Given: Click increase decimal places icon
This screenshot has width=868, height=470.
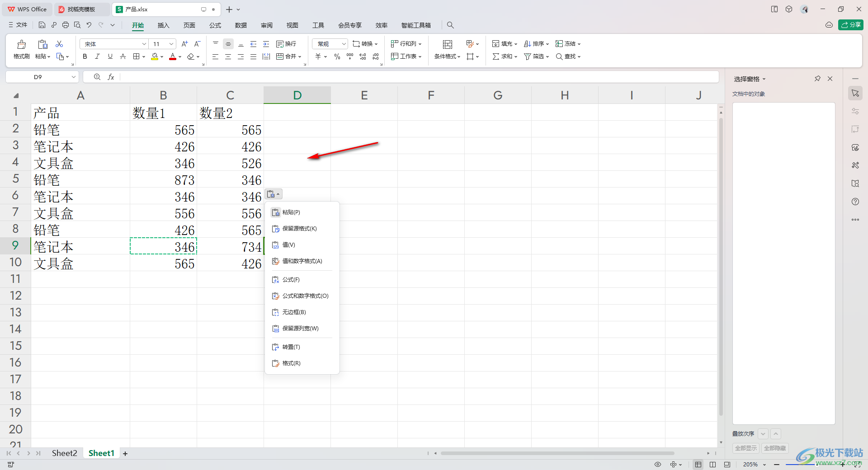Looking at the screenshot, I should (x=363, y=56).
